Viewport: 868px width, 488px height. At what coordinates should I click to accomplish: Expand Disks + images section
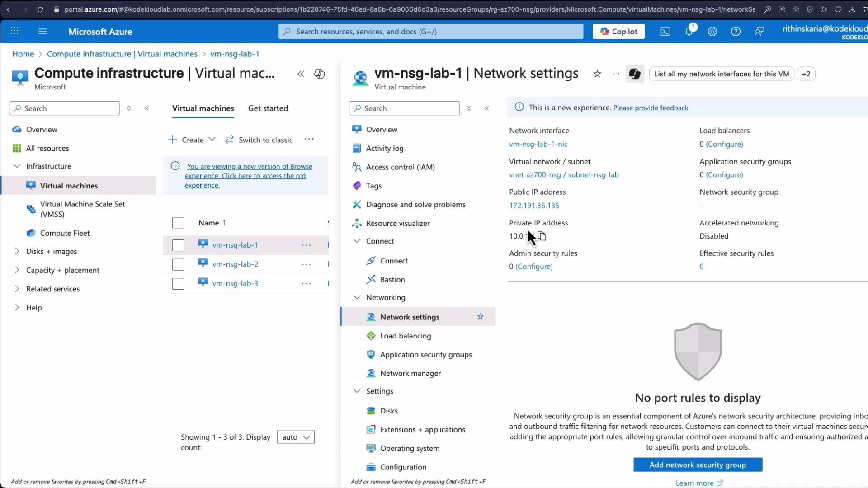pyautogui.click(x=17, y=252)
